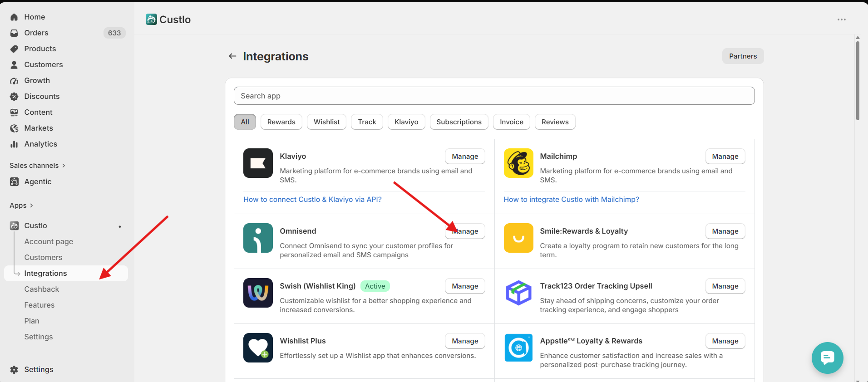Click the Agentic channel icon
868x382 pixels.
pyautogui.click(x=14, y=181)
